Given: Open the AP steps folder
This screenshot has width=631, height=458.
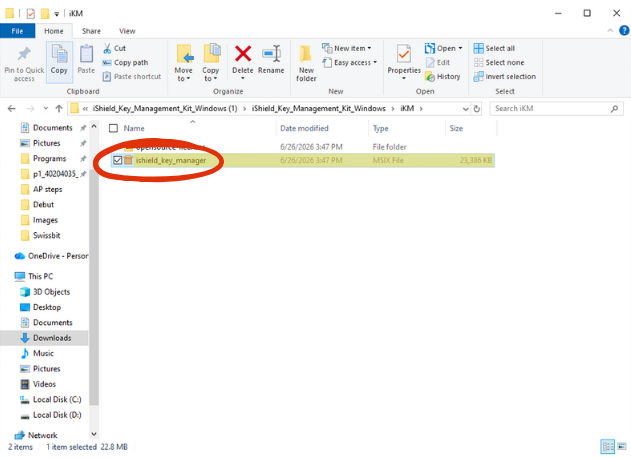Looking at the screenshot, I should click(x=47, y=189).
